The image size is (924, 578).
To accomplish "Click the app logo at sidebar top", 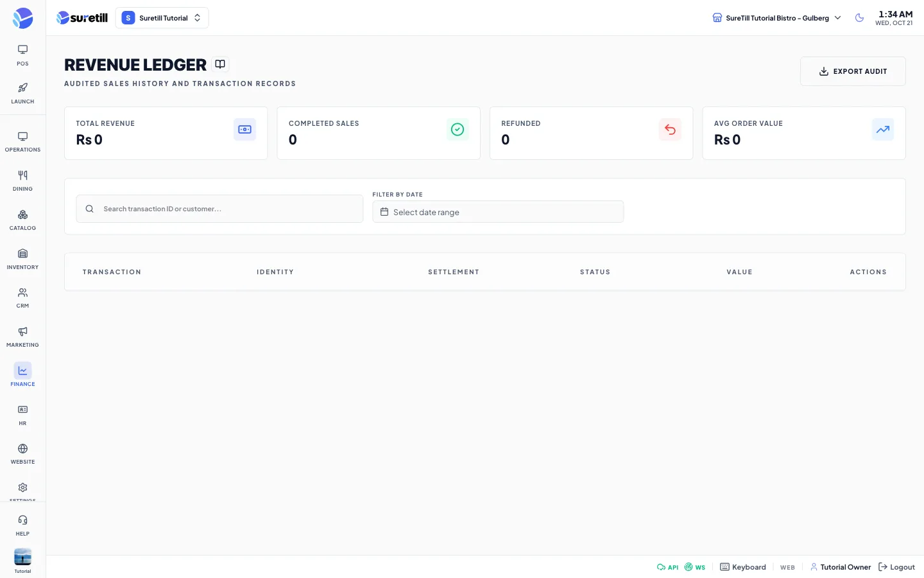I will (22, 18).
